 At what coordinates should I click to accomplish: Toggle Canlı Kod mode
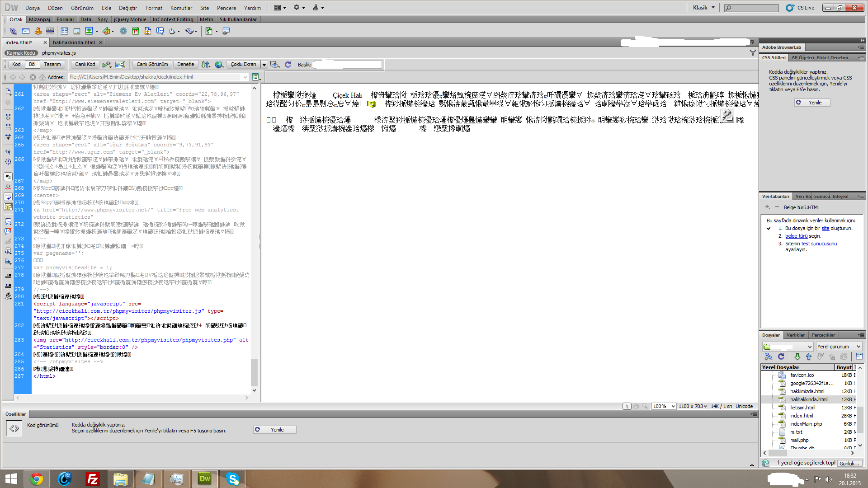click(85, 65)
